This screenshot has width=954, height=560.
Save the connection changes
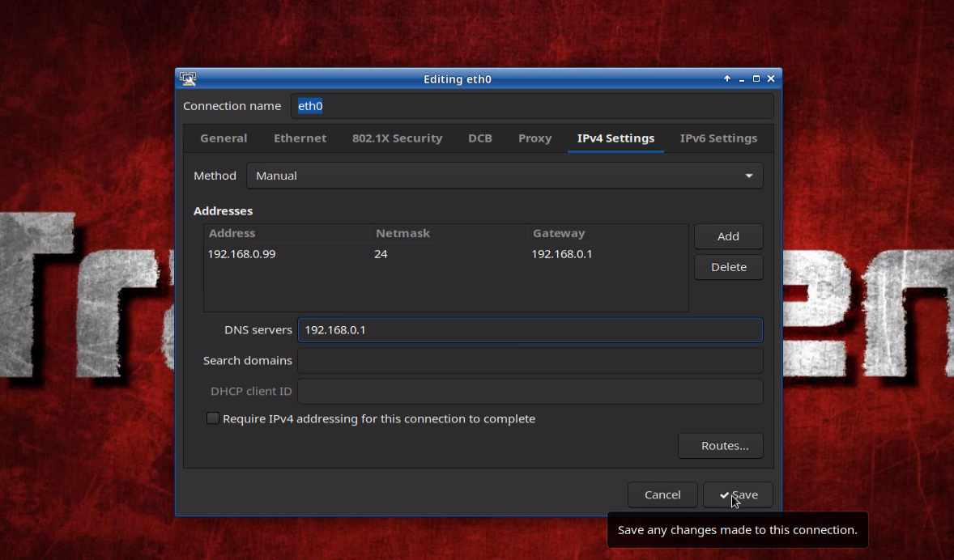[738, 494]
